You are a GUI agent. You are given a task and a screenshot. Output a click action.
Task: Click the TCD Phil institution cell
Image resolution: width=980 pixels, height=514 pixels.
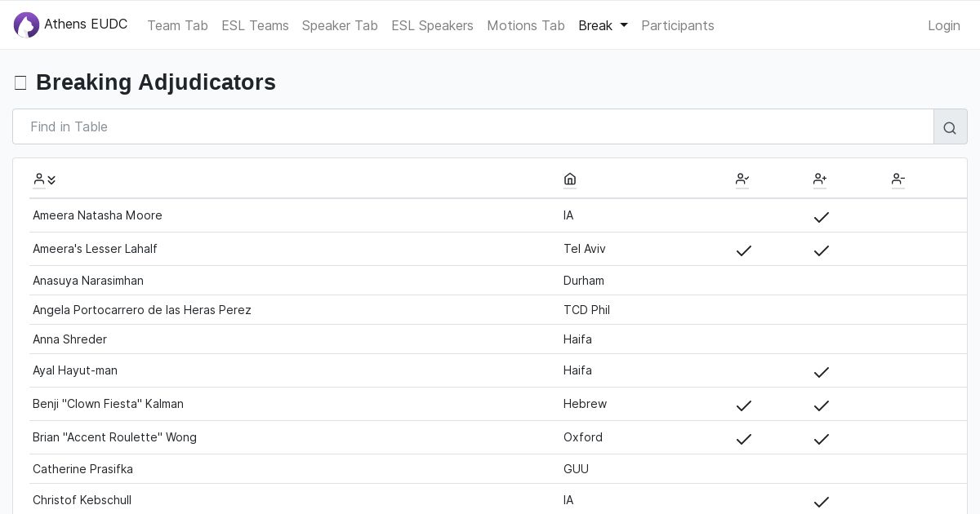point(586,310)
